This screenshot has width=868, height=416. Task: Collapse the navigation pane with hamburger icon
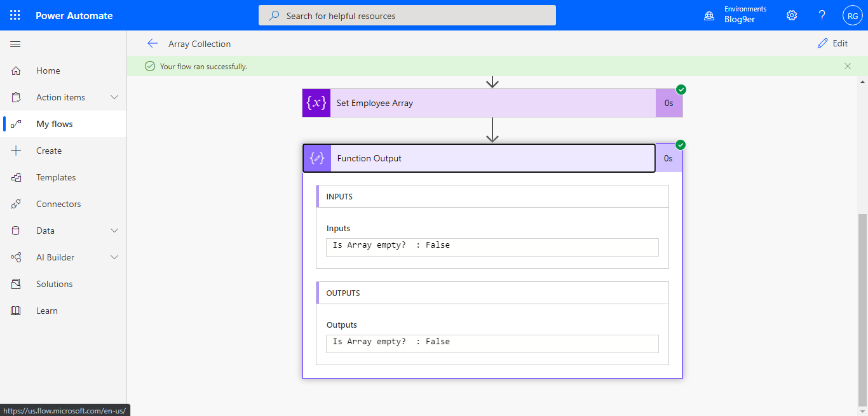click(x=15, y=44)
